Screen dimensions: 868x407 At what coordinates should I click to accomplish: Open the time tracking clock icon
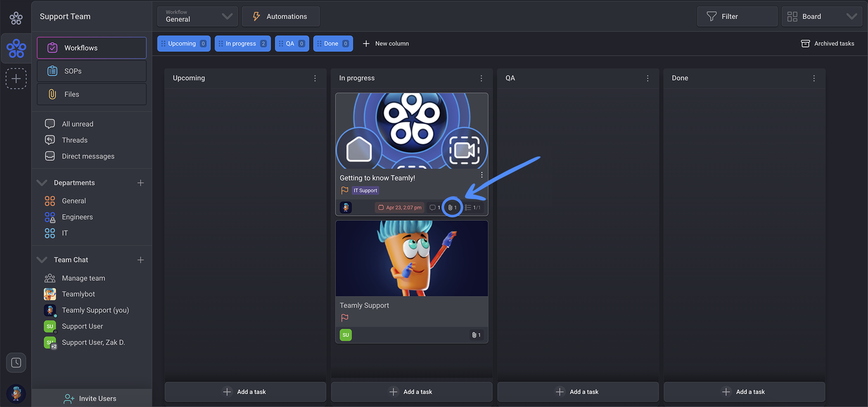click(16, 363)
